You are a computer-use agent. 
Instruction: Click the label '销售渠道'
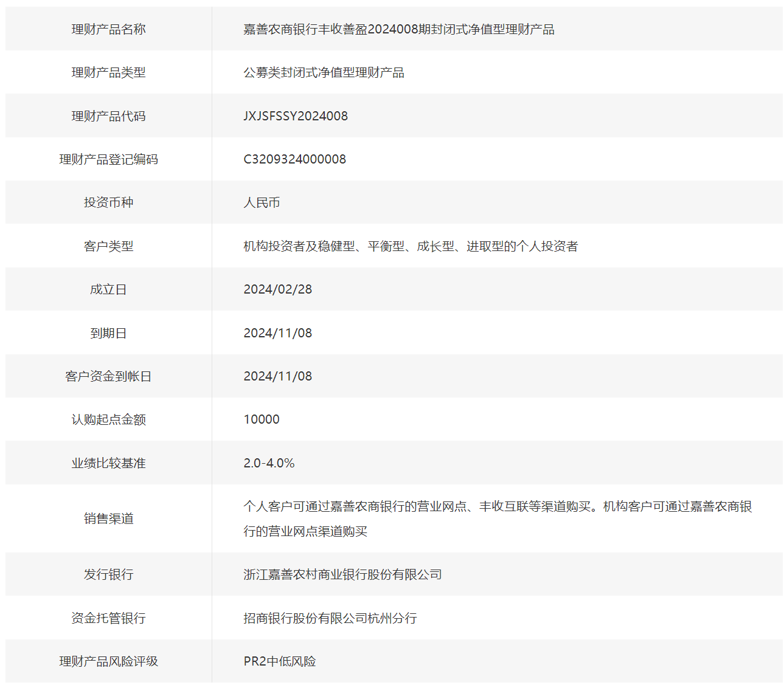(x=108, y=518)
